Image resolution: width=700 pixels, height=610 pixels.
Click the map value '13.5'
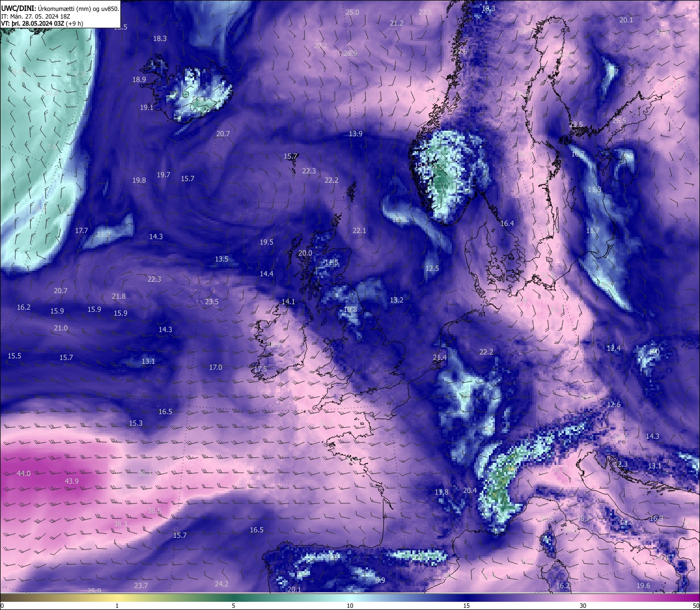click(x=221, y=259)
